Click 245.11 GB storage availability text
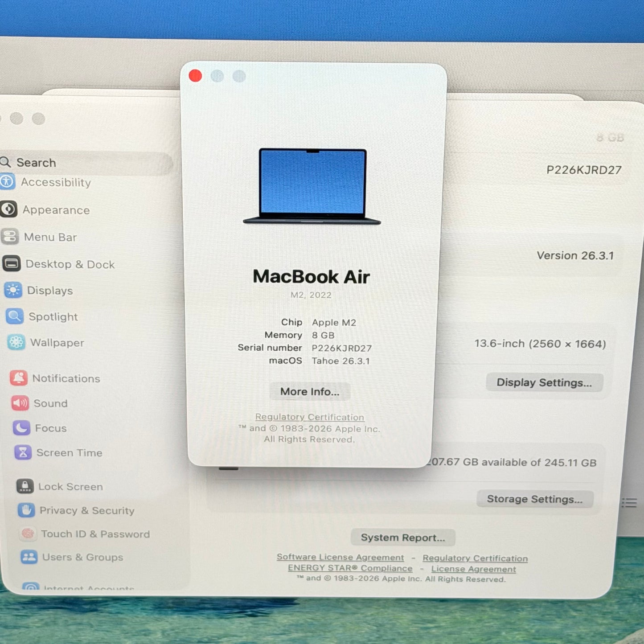Screen dimensions: 644x644 pos(511,462)
